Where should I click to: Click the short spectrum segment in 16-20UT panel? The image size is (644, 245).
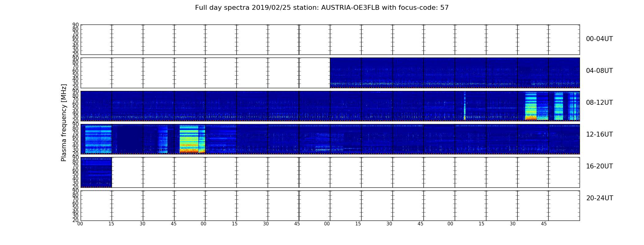pos(96,172)
